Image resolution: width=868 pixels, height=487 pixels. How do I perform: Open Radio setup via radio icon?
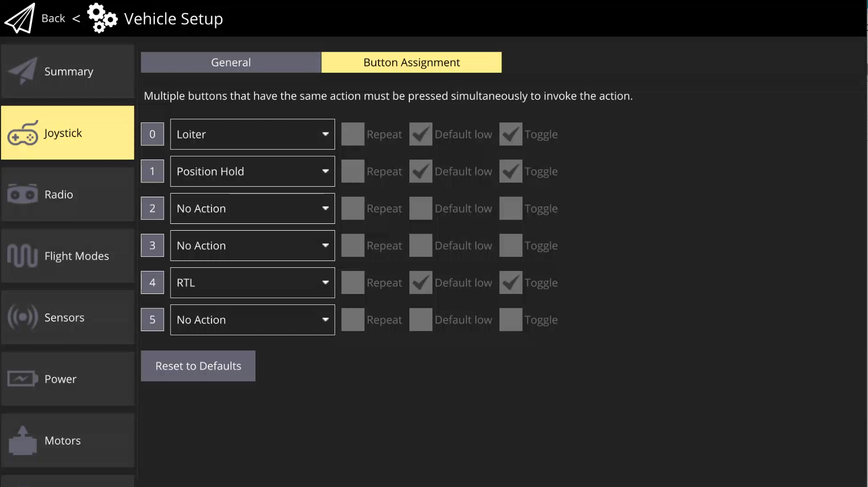(23, 195)
